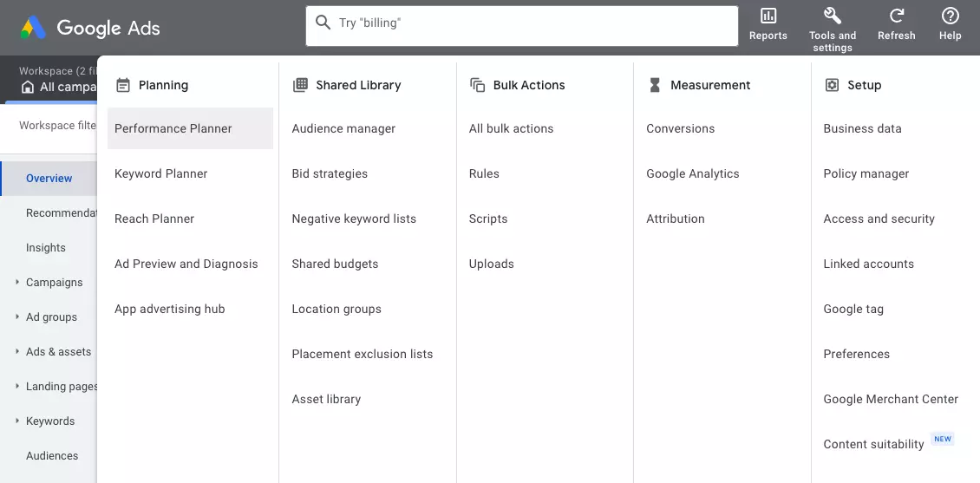Viewport: 980px width, 483px height.
Task: Open App advertising hub
Action: tap(169, 309)
